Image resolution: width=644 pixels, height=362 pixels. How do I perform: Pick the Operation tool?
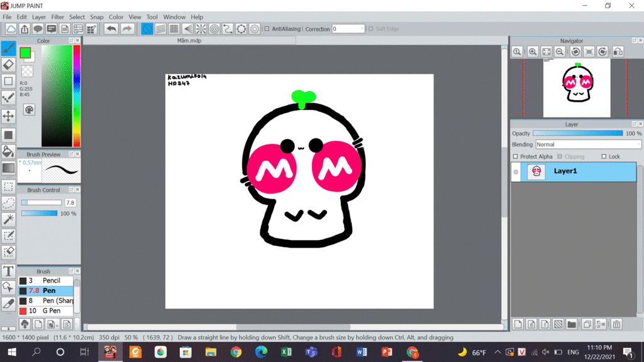point(9,287)
